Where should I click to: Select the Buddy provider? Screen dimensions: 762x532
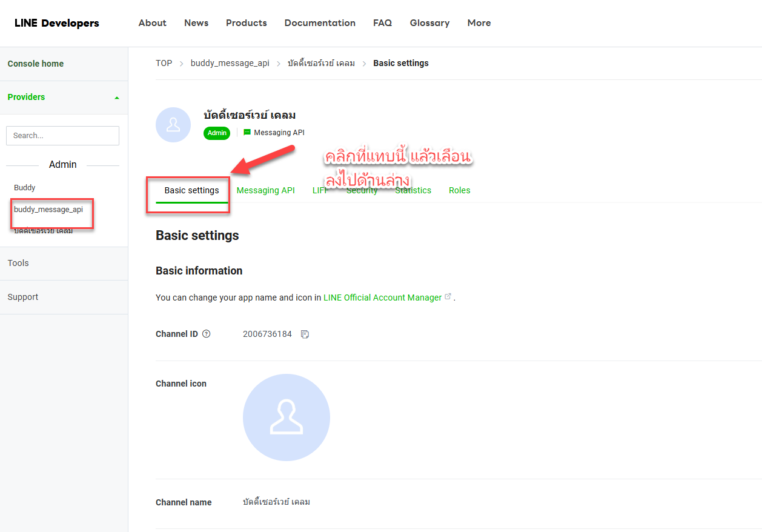(25, 188)
